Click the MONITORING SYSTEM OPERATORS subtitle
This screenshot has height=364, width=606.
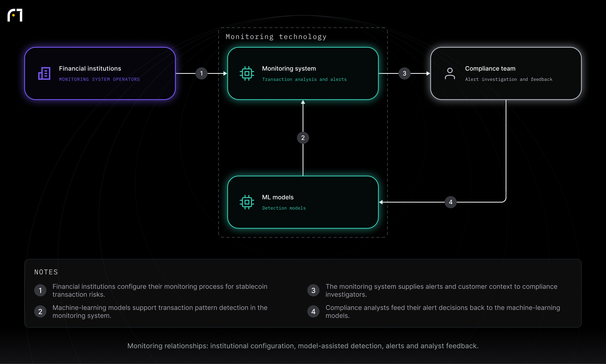[99, 79]
